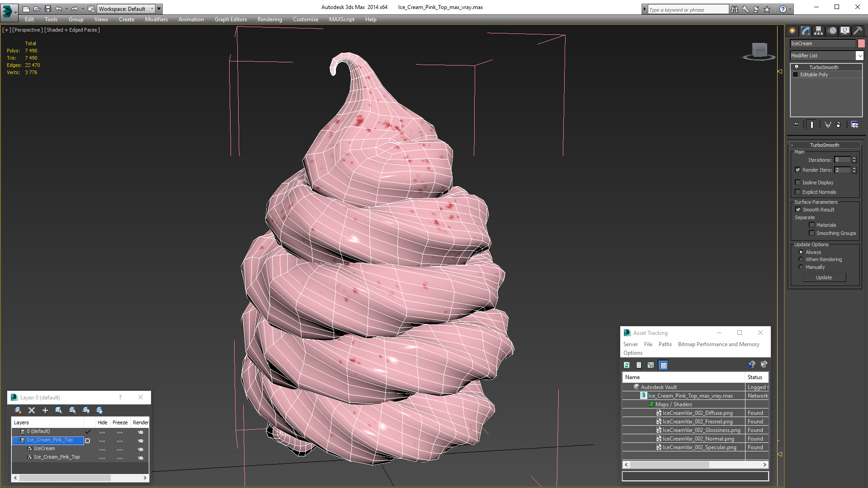This screenshot has height=488, width=868.
Task: Click the search keyword input field
Action: [688, 9]
